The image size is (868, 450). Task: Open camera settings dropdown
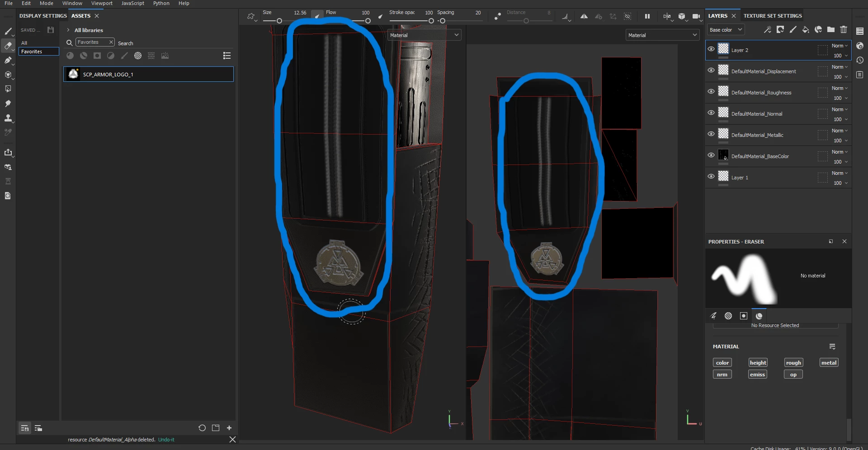697,17
